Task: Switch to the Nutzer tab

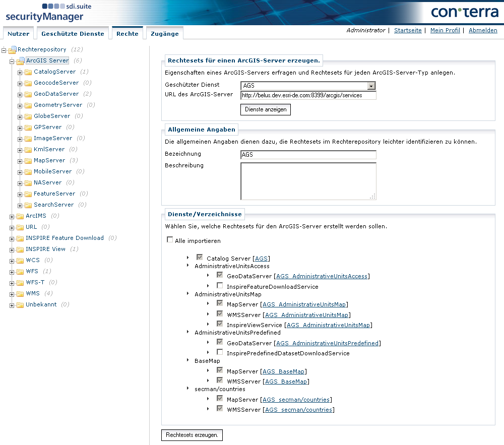Action: tap(18, 34)
